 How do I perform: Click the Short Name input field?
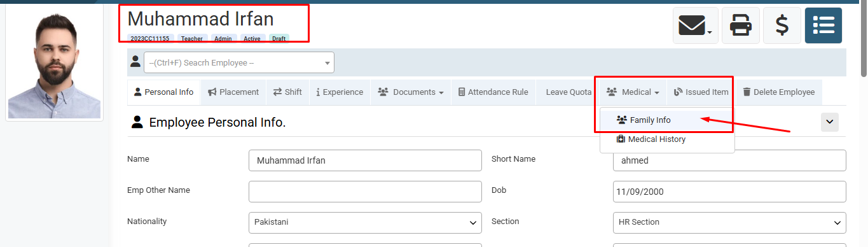[729, 160]
